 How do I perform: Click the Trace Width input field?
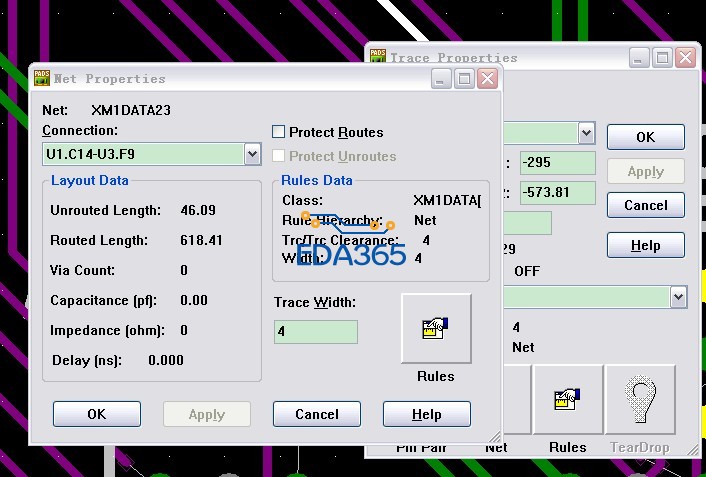(x=316, y=332)
